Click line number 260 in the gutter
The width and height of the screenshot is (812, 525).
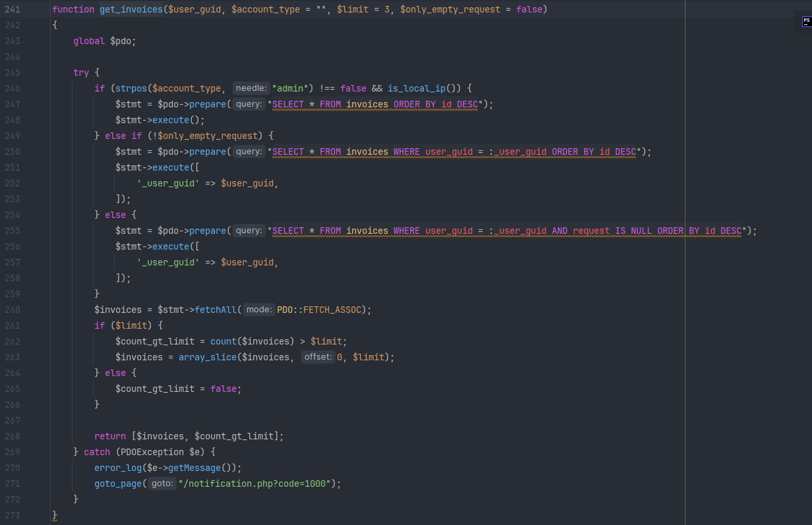pos(12,310)
